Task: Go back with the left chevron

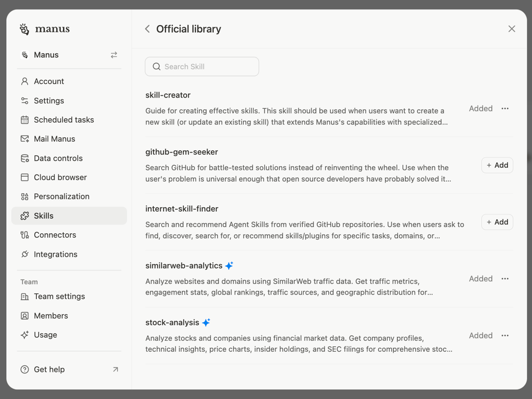Action: pos(147,29)
